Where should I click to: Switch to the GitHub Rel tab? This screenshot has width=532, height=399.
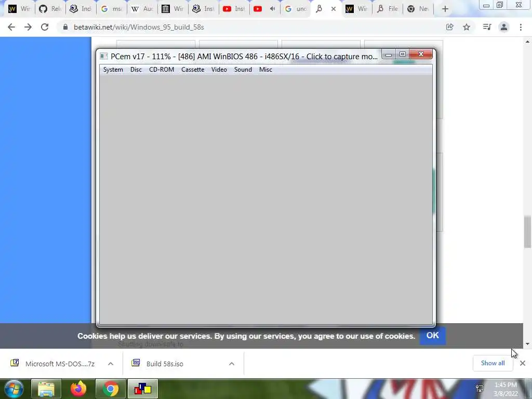50,9
